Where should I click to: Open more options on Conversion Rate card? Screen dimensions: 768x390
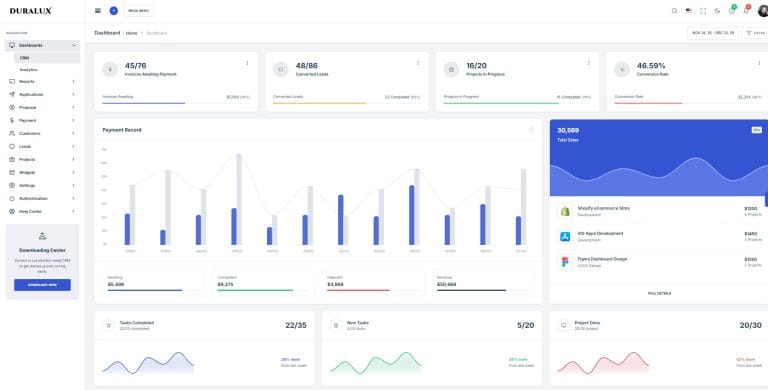click(x=759, y=63)
